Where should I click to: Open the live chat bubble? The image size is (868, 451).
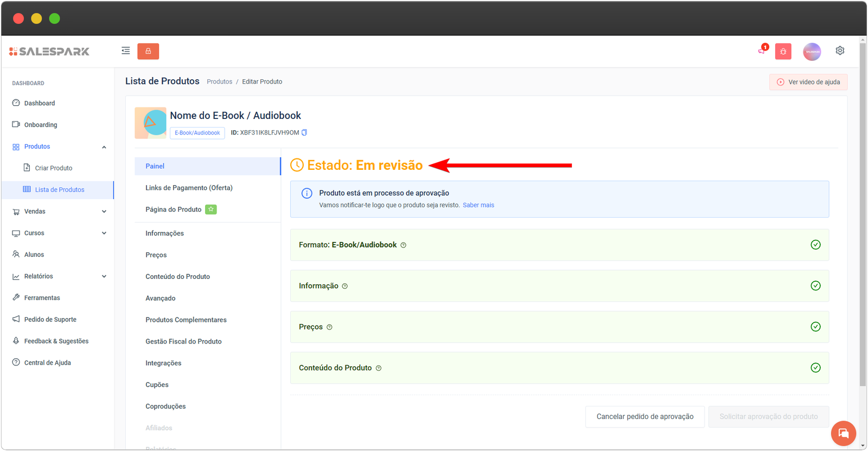point(843,433)
